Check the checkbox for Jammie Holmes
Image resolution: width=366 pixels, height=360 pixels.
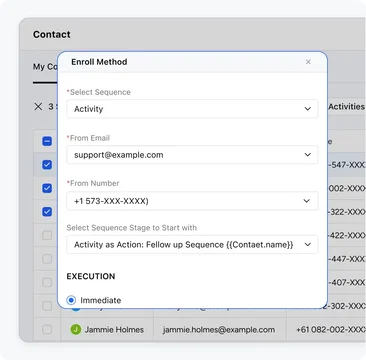[47, 330]
